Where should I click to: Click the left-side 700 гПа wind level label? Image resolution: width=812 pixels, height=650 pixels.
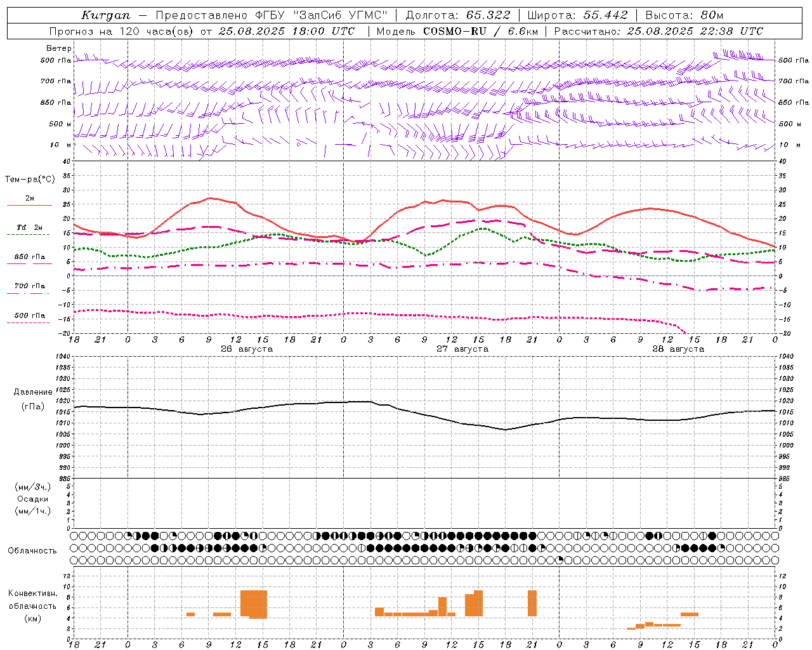click(x=56, y=81)
